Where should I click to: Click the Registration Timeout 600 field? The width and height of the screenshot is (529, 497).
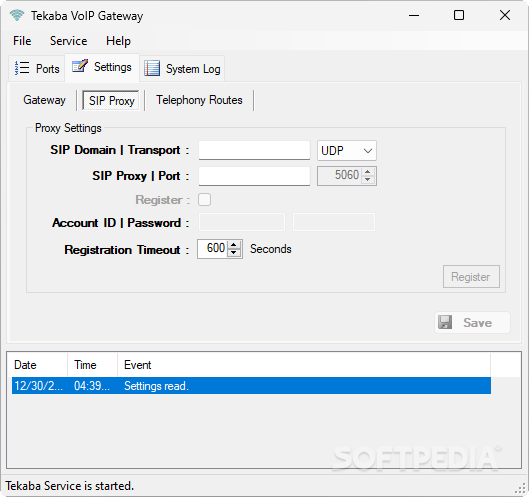[x=213, y=249]
